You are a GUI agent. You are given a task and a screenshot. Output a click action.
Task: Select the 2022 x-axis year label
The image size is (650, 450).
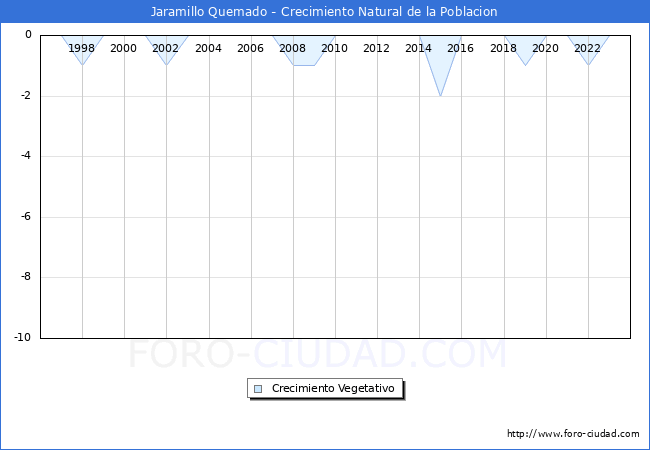[587, 48]
